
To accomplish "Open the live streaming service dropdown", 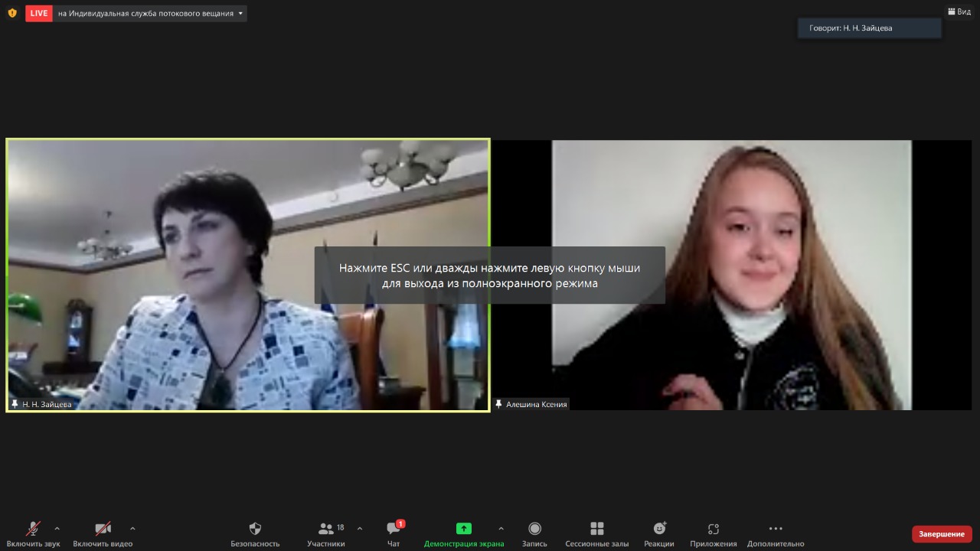I will click(x=150, y=13).
